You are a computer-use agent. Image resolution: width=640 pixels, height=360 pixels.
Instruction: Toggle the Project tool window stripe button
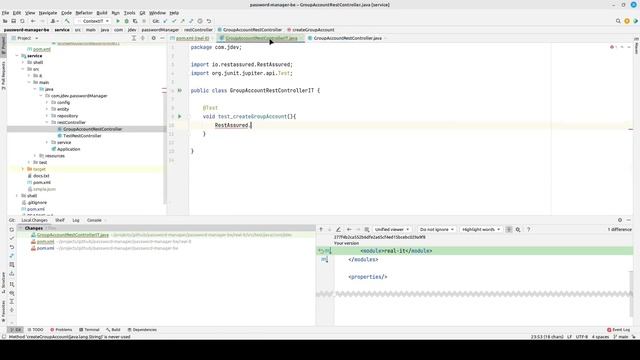pyautogui.click(x=3, y=46)
